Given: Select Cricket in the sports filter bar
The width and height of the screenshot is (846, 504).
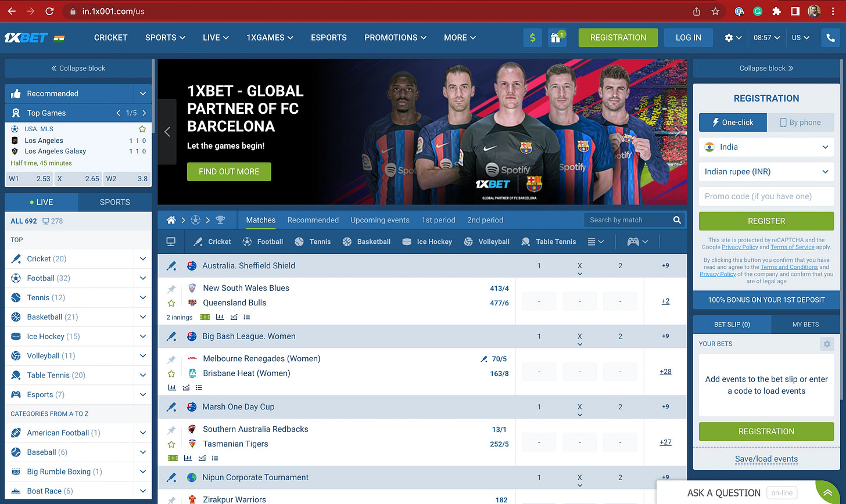Looking at the screenshot, I should pyautogui.click(x=212, y=242).
